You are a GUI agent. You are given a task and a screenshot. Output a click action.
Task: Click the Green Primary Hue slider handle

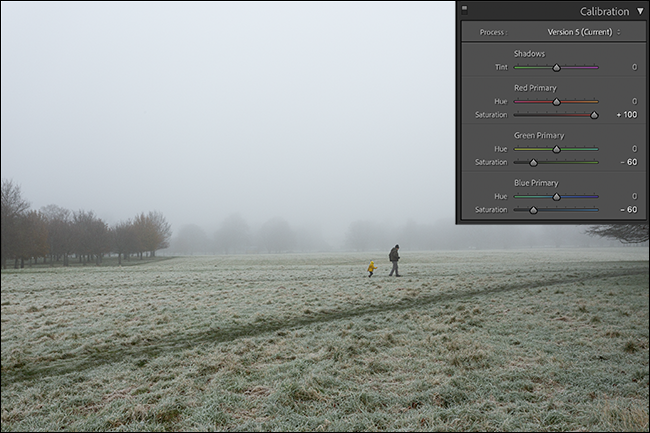pyautogui.click(x=556, y=149)
